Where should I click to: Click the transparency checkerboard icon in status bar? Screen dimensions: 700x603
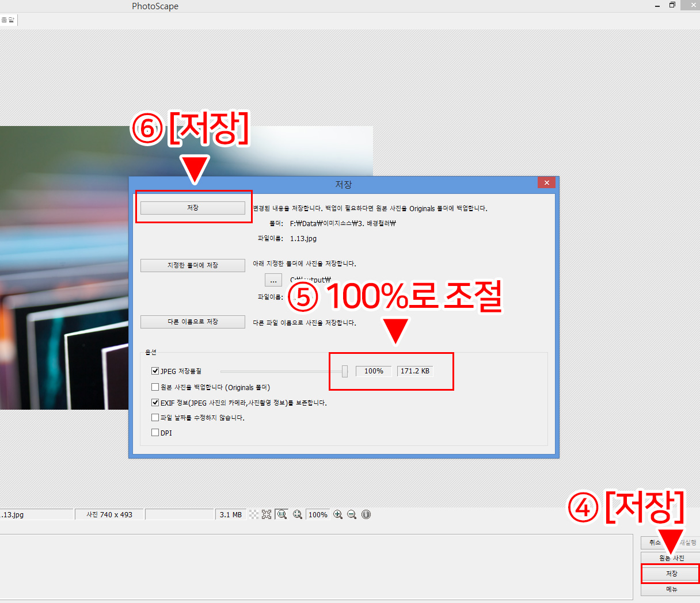tap(254, 514)
